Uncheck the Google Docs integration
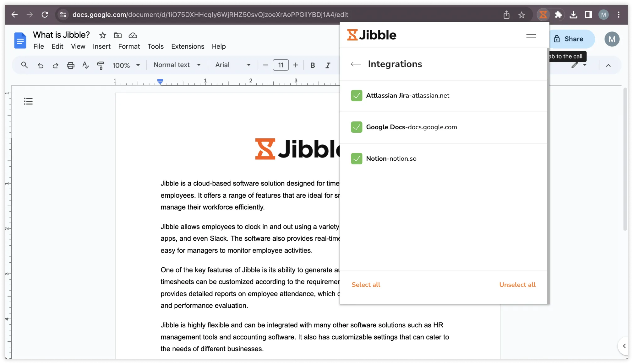633x364 pixels. (x=357, y=127)
